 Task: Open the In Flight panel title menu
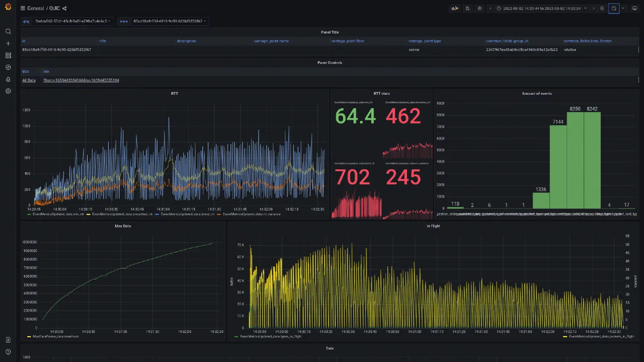(433, 226)
